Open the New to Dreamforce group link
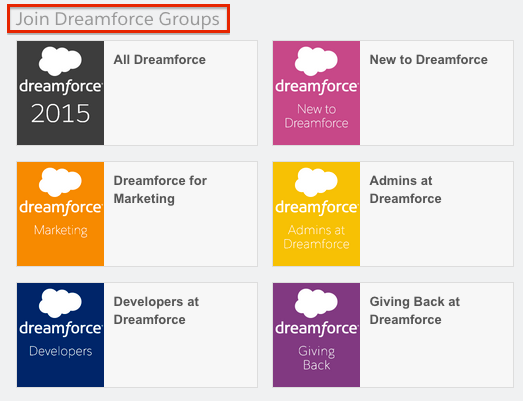 428,60
